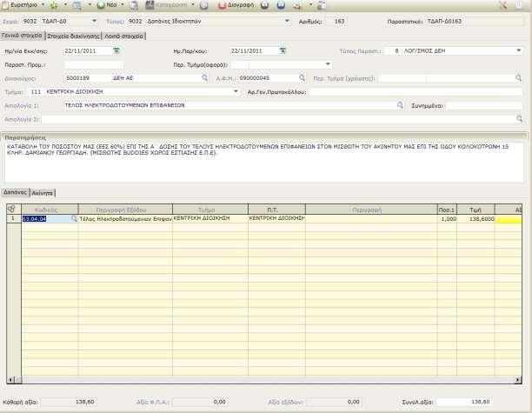Open the Σειρά ΤΔΑΠ-Δ0 dropdown

click(x=94, y=21)
